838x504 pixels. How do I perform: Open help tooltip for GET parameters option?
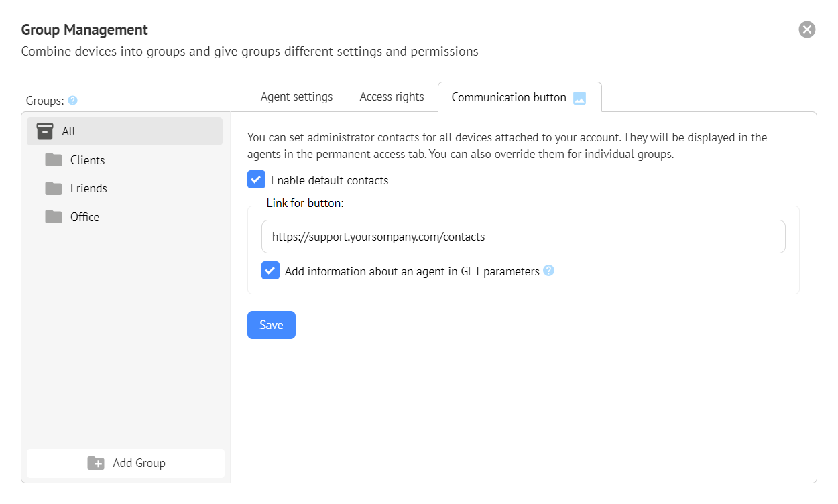549,271
